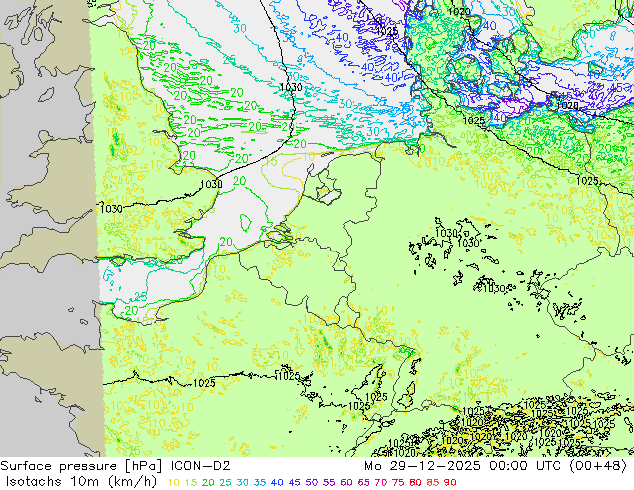This screenshot has width=634, height=490.
Task: Click the "Surface pressure [hPa]" title text
Action: (81, 466)
